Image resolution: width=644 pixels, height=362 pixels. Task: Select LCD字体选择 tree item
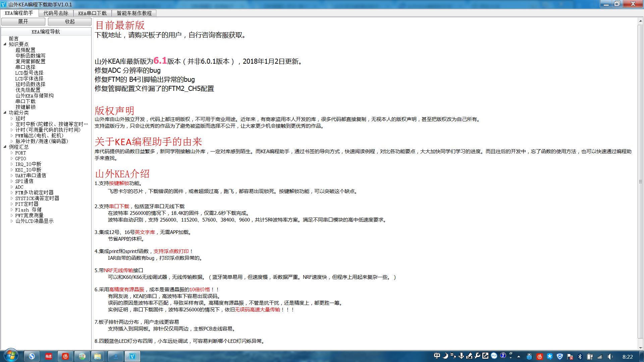[29, 78]
